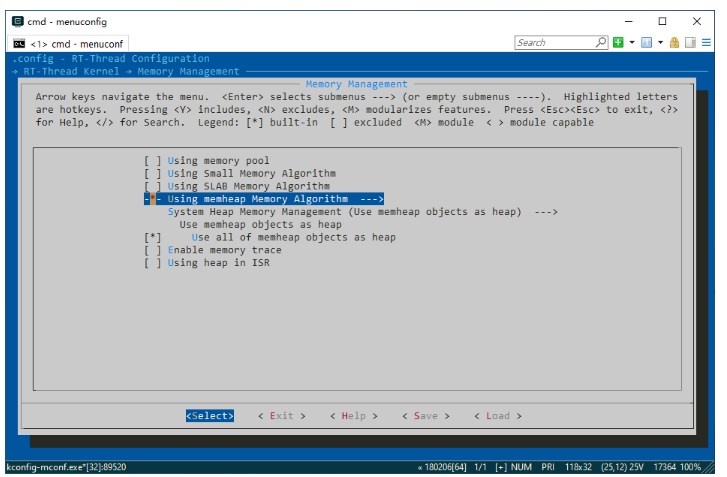Click the < Save > button

coord(426,416)
